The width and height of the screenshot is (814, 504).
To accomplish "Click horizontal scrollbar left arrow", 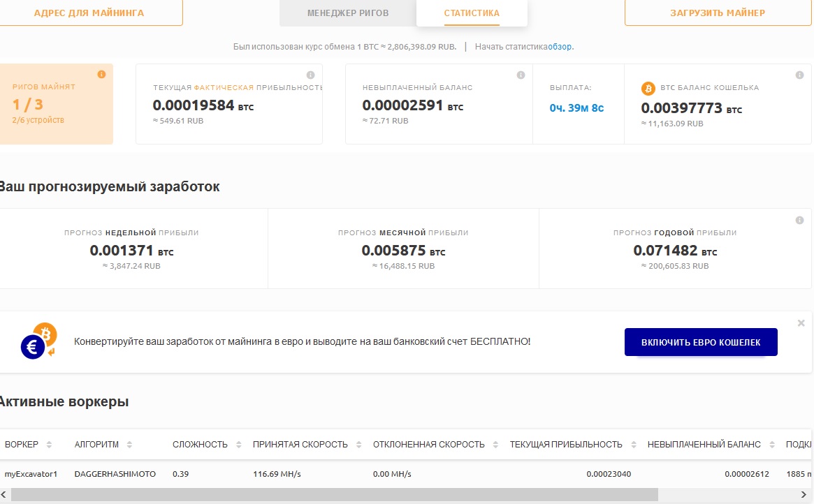I will point(4,495).
